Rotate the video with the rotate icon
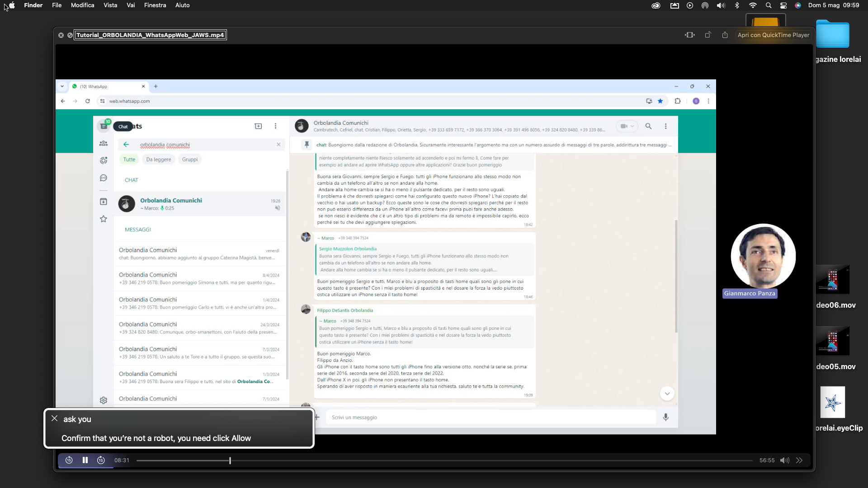Viewport: 868px width, 488px height. tap(708, 35)
